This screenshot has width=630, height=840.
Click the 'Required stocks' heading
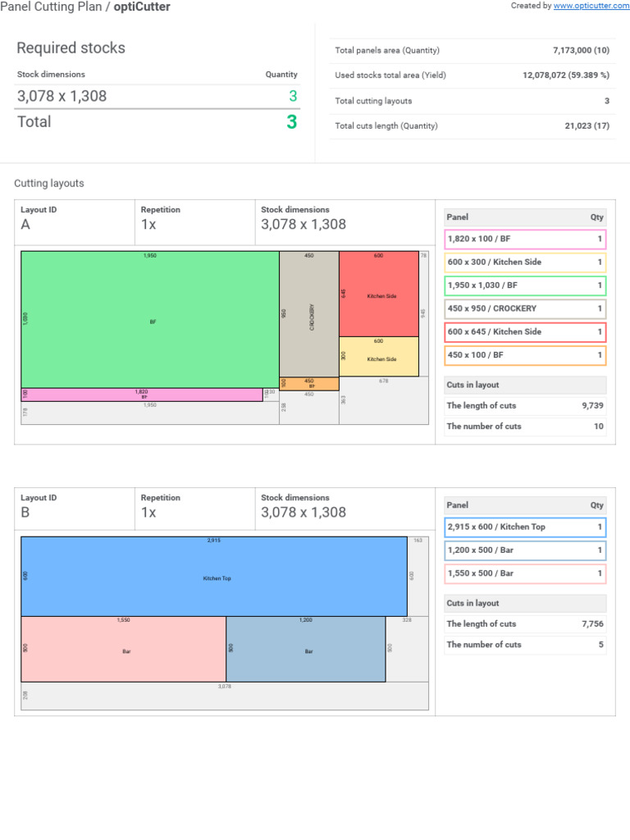71,48
